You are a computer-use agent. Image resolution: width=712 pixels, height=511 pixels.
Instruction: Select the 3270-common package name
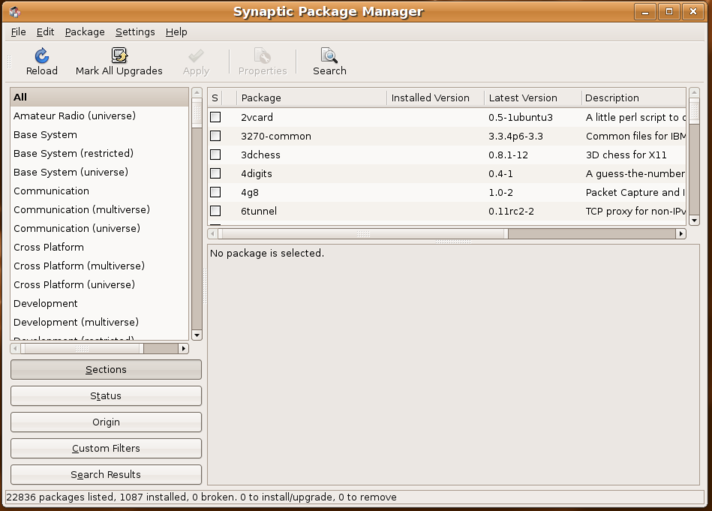point(276,136)
